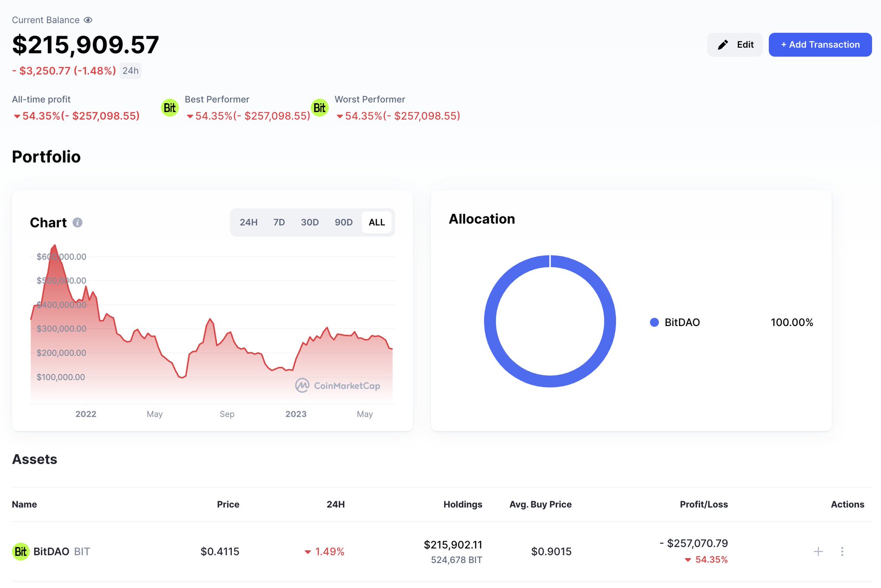
Task: Click the 2023 x-axis label
Action: 296,414
